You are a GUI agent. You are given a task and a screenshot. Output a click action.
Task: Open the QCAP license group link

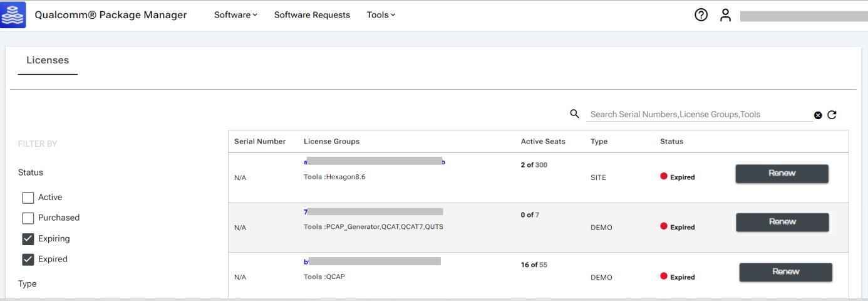tap(374, 261)
